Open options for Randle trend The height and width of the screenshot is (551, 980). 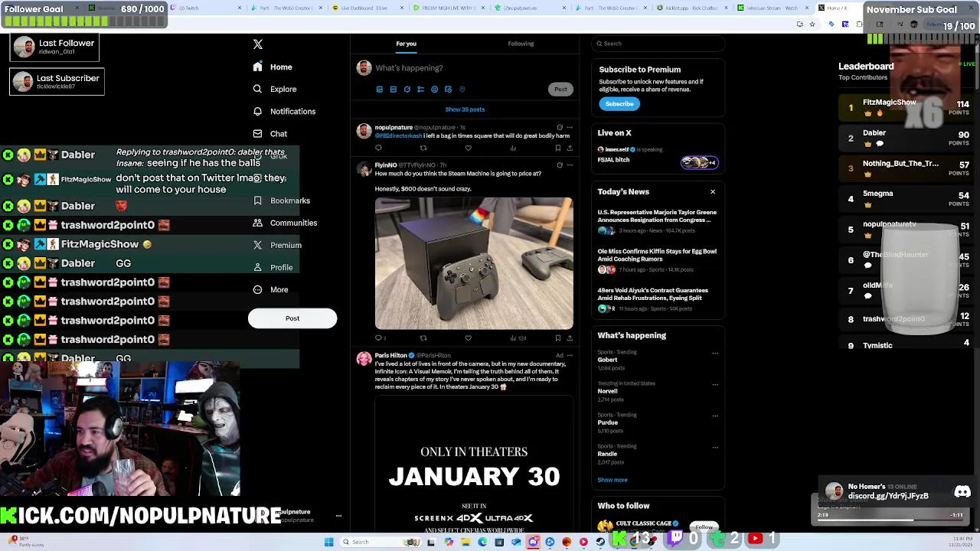[x=715, y=448]
